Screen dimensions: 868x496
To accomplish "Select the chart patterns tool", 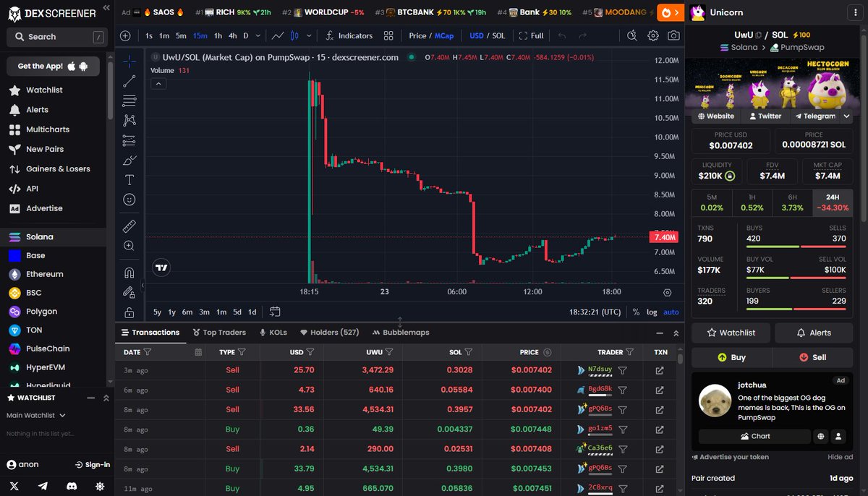I will 129,120.
